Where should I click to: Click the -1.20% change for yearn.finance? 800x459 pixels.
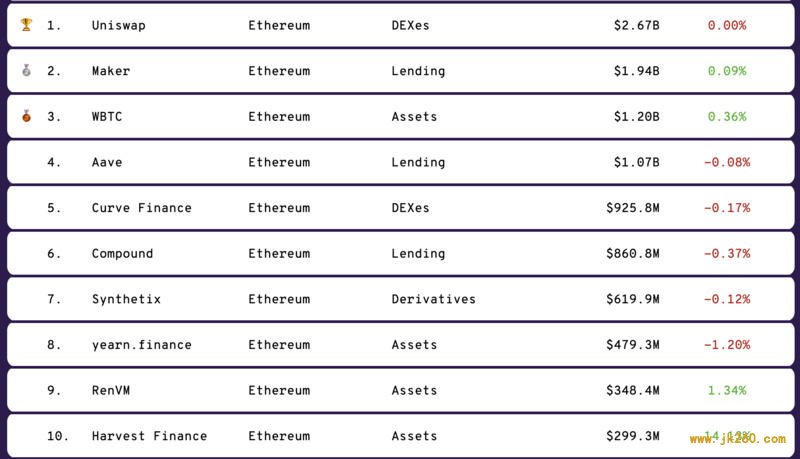727,345
